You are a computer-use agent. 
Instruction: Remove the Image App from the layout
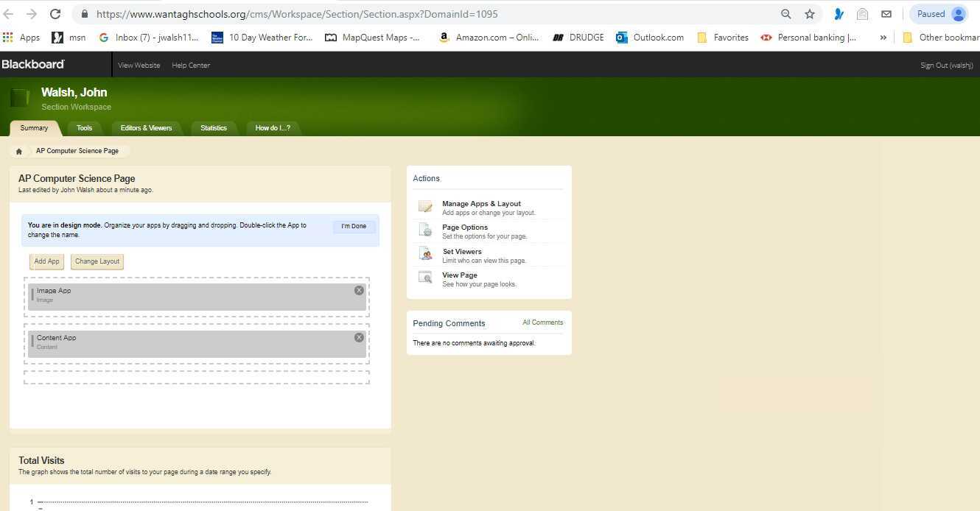point(359,289)
